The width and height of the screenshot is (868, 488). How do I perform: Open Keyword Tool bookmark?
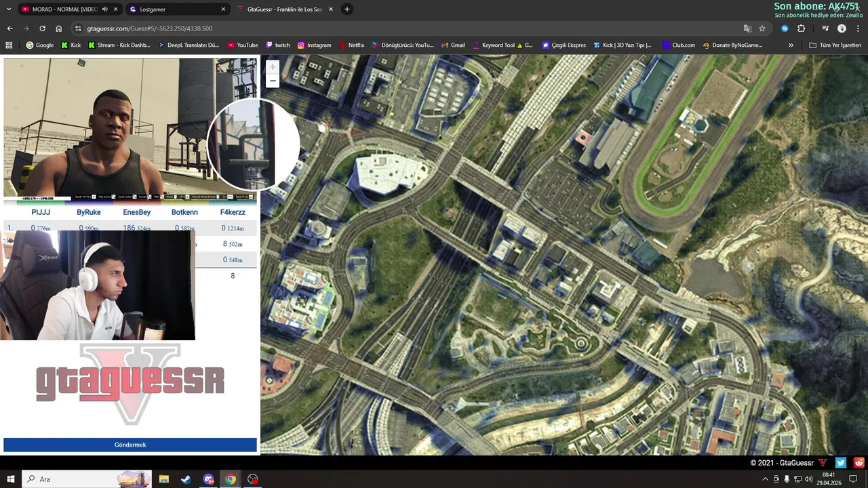coord(502,45)
